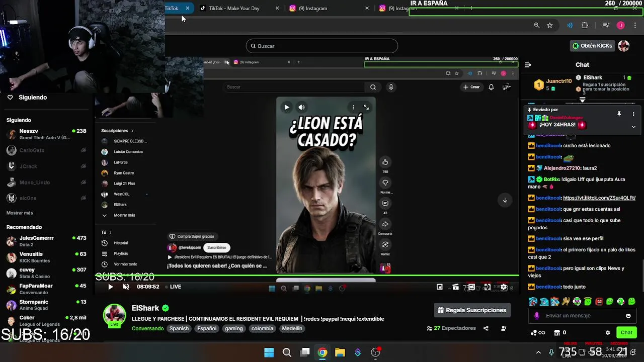
Task: Click the gaming tag
Action: 234,328
